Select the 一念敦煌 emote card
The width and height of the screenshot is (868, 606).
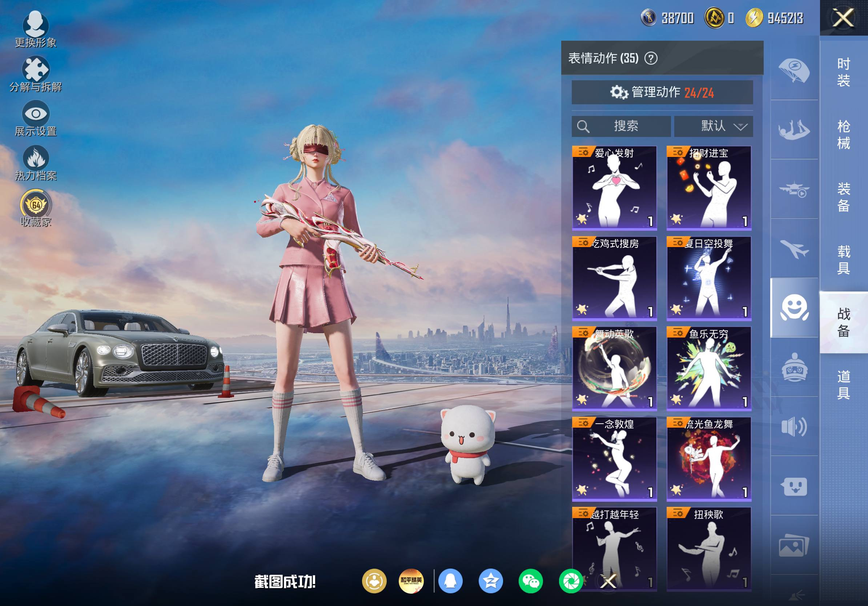click(x=614, y=459)
